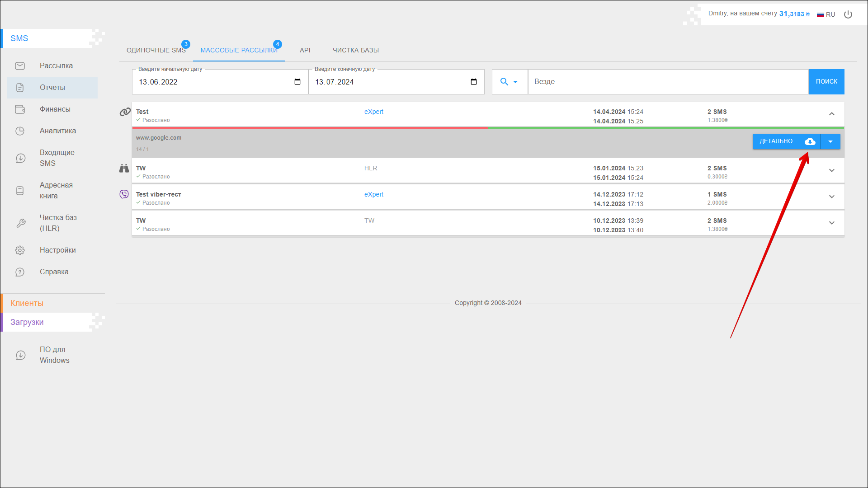Click the account balance 31,3183 link
Image resolution: width=868 pixels, height=488 pixels.
[794, 14]
